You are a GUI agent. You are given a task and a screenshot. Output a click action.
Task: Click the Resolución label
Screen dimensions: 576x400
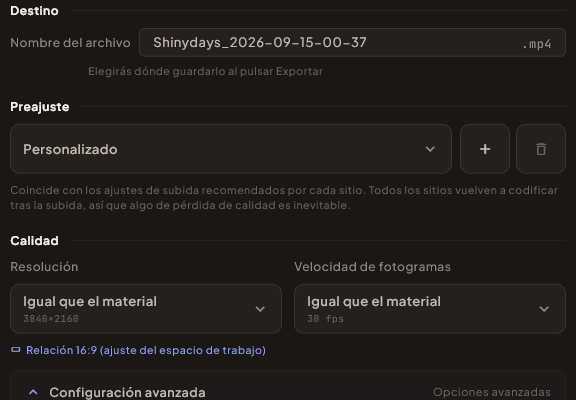(44, 267)
